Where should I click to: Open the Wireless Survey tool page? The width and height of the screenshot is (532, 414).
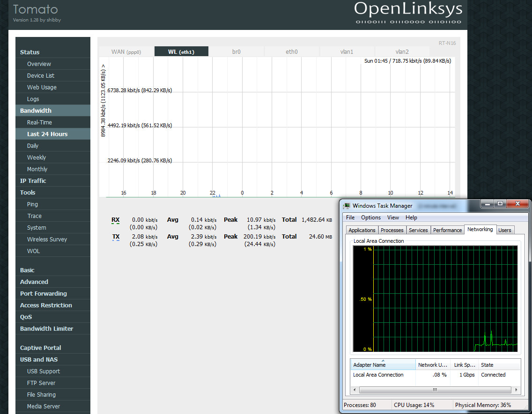point(47,239)
